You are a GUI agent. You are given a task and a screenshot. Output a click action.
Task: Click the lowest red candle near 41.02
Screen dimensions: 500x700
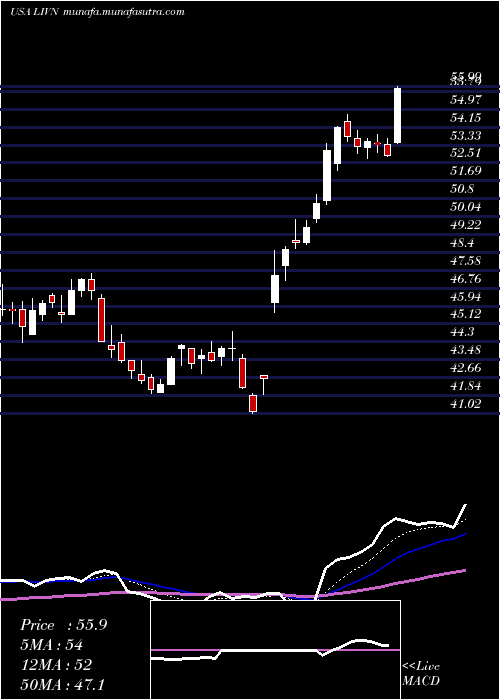tap(253, 404)
